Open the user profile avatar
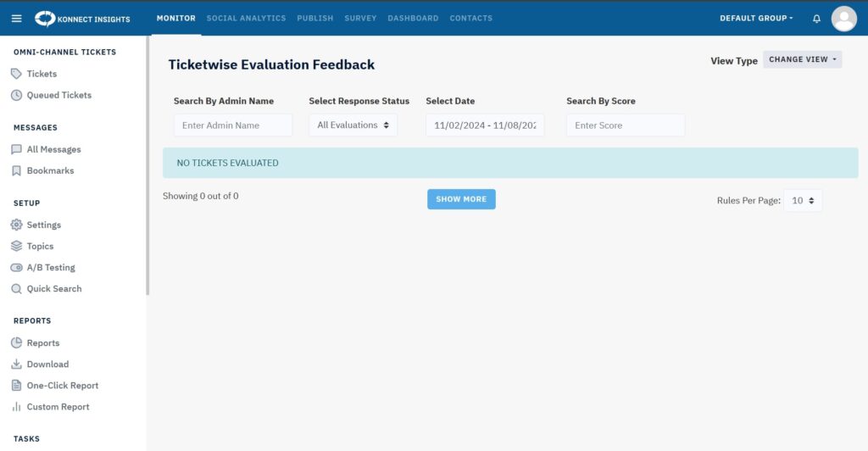Viewport: 868px width, 451px height. pos(843,19)
